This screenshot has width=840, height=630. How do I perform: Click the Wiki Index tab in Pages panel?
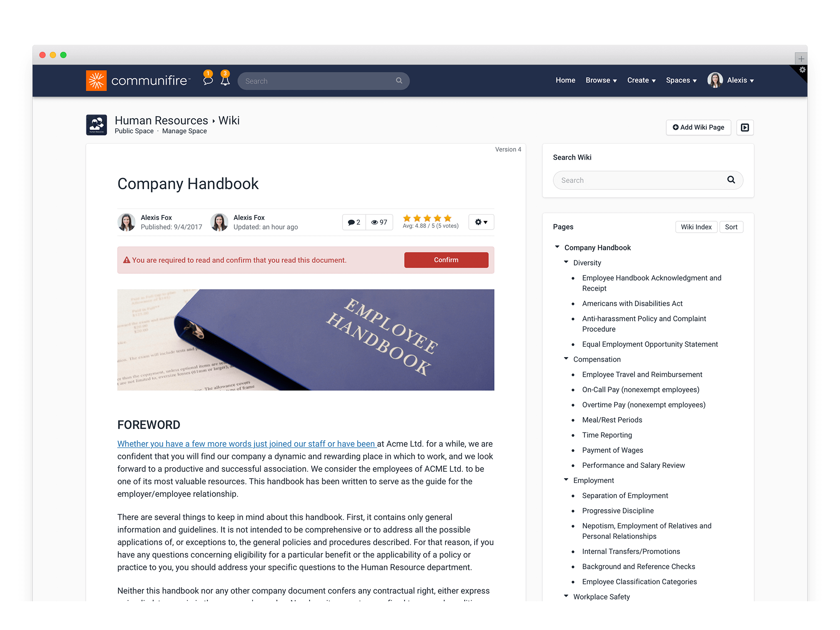tap(696, 226)
